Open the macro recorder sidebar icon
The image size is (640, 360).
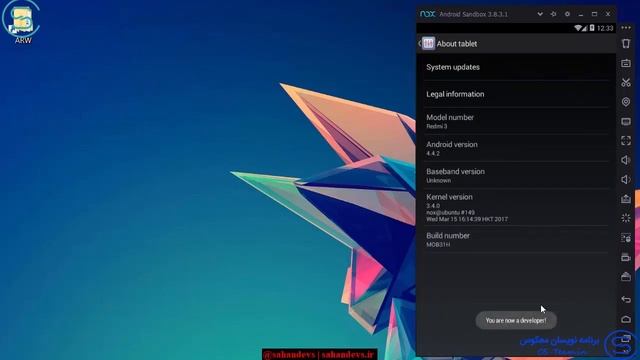(x=626, y=238)
